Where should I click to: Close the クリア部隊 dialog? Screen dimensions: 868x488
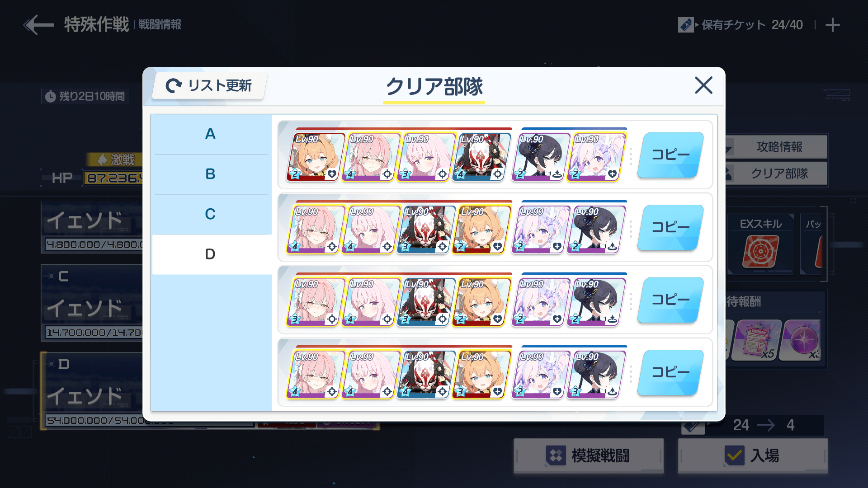tap(703, 85)
